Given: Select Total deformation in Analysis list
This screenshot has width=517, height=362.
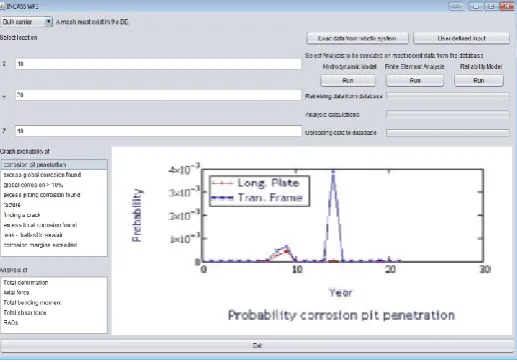Looking at the screenshot, I should [x=54, y=283].
